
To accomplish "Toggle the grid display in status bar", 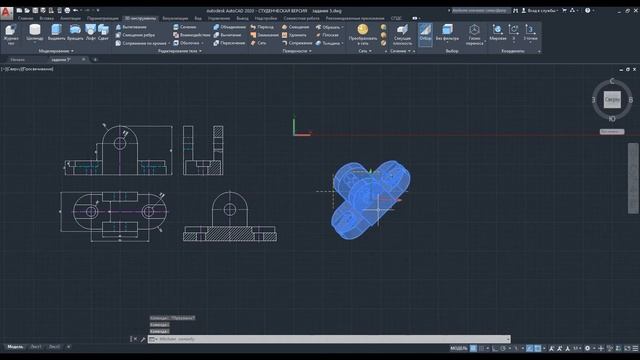I will coord(473,348).
